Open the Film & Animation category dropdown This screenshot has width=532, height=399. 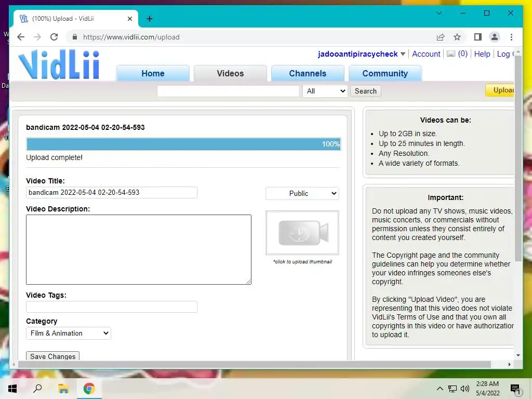(69, 333)
